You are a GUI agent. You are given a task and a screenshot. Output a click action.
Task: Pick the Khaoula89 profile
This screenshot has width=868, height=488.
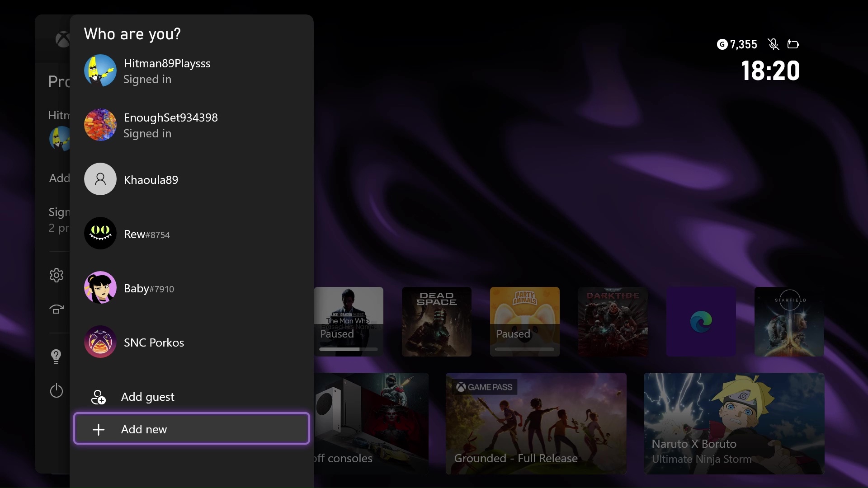[191, 179]
